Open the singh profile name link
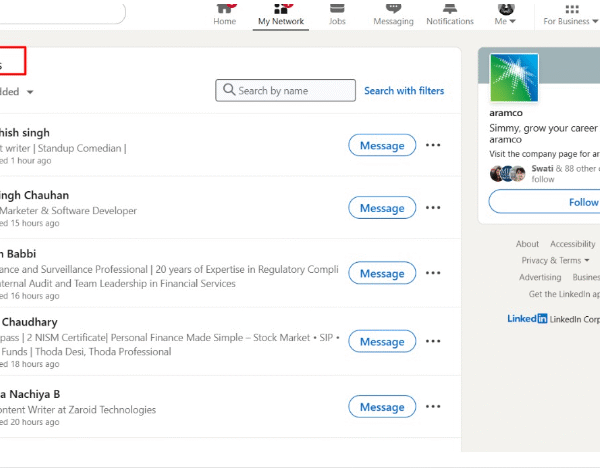This screenshot has width=600, height=474. tap(25, 133)
